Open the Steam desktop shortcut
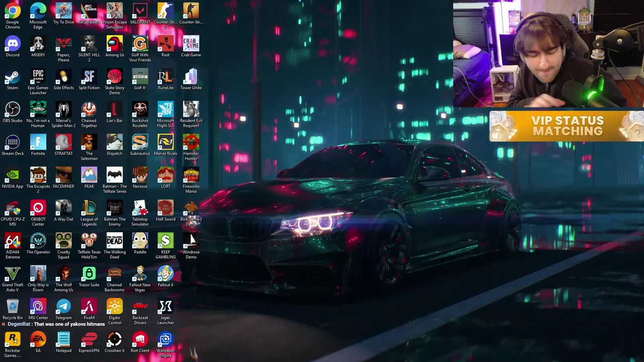 [x=13, y=79]
